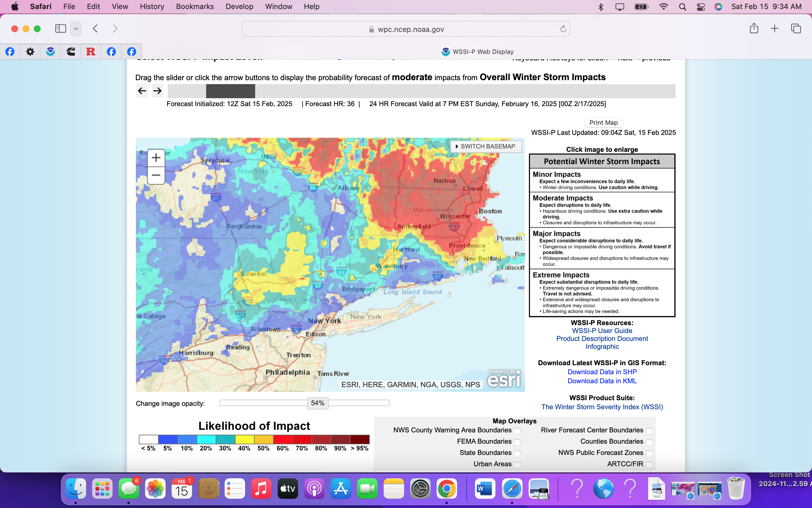Viewport: 812px width, 508px height.
Task: Open the Share menu in Safari
Action: click(754, 28)
